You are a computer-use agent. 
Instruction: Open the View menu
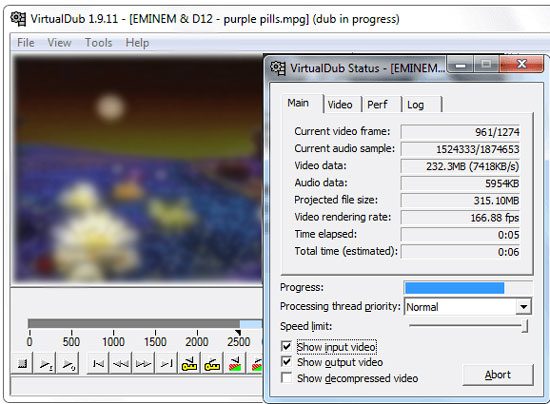pyautogui.click(x=59, y=43)
